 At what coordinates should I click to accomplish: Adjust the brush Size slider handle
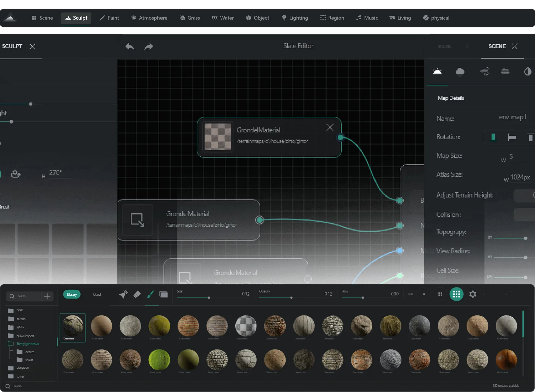click(x=209, y=298)
